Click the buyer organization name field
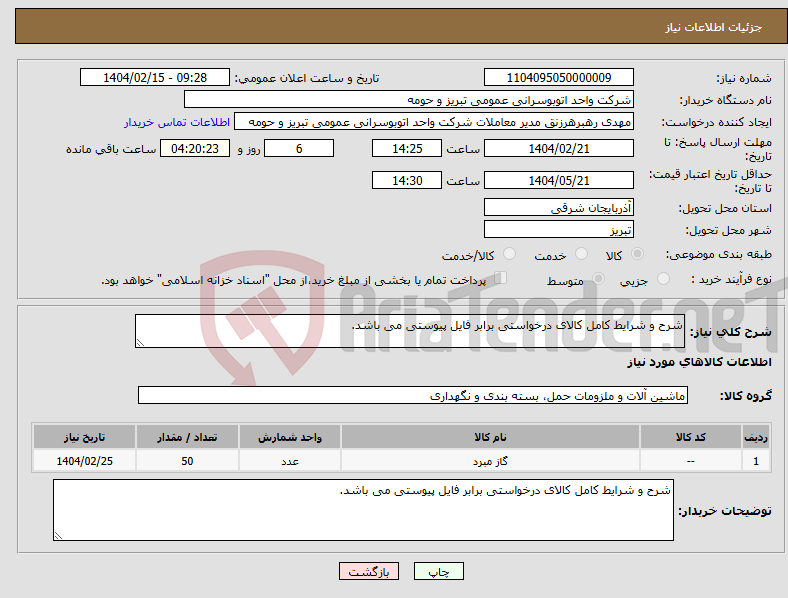Screen dimensions: 788x598 coord(409,99)
